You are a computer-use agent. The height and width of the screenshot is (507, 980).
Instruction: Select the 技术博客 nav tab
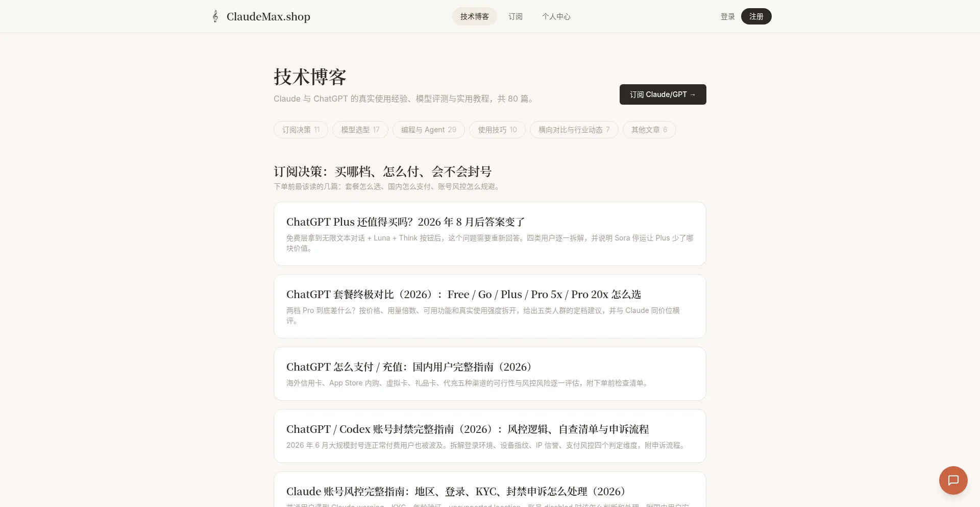point(474,16)
